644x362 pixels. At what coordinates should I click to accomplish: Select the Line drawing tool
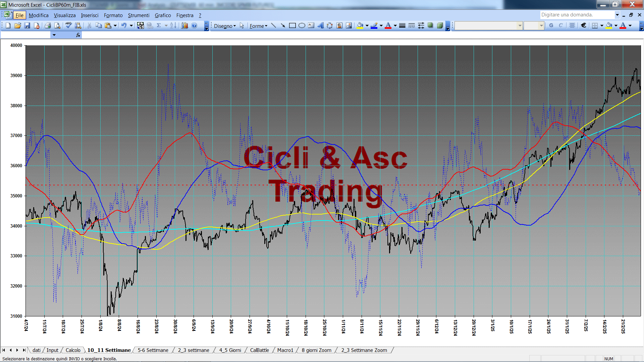click(273, 25)
